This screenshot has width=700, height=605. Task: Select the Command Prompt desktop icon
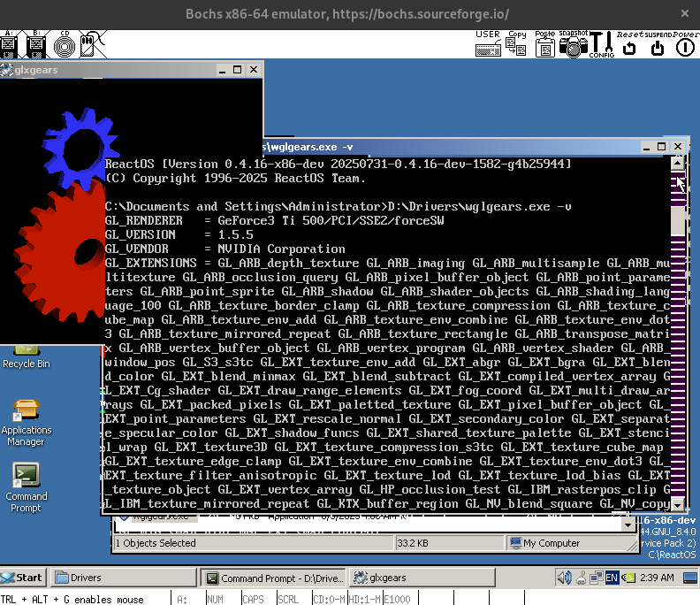[26, 488]
